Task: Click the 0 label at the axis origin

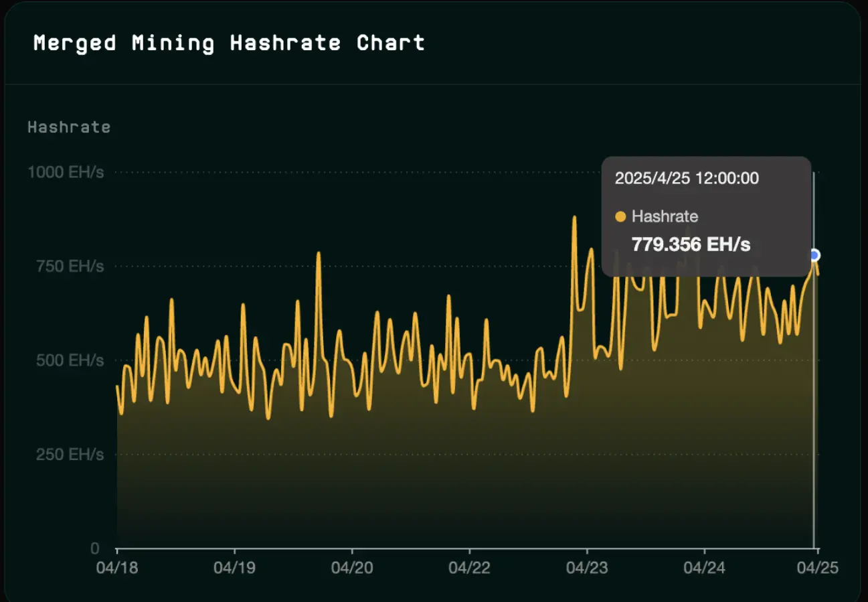Action: pyautogui.click(x=94, y=548)
